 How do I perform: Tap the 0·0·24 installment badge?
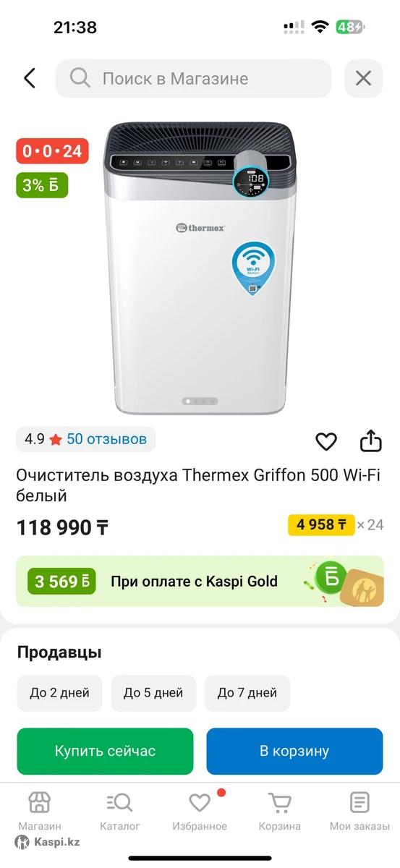(52, 151)
